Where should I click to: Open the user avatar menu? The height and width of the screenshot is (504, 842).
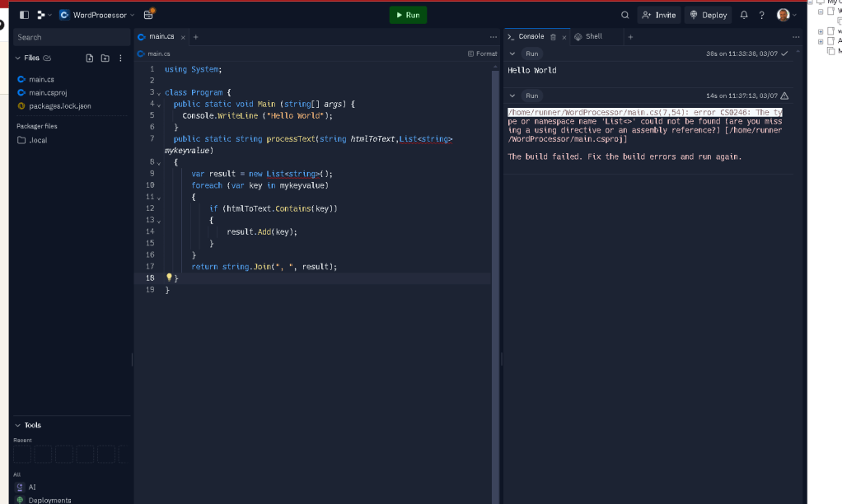tap(786, 15)
